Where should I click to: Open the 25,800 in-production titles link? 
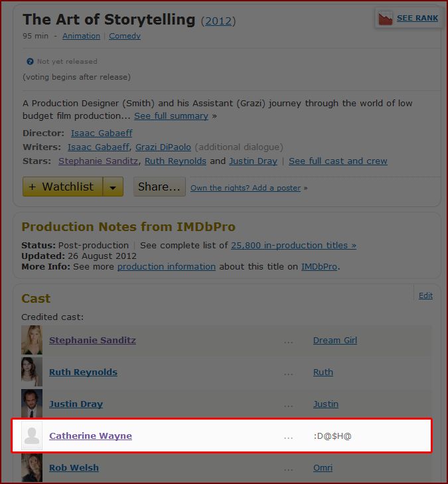(294, 246)
